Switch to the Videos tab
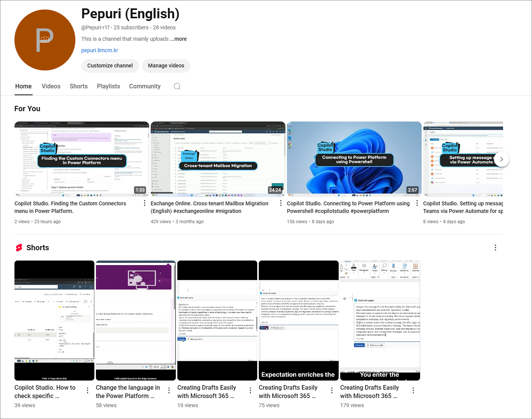The width and height of the screenshot is (532, 419). (x=51, y=86)
